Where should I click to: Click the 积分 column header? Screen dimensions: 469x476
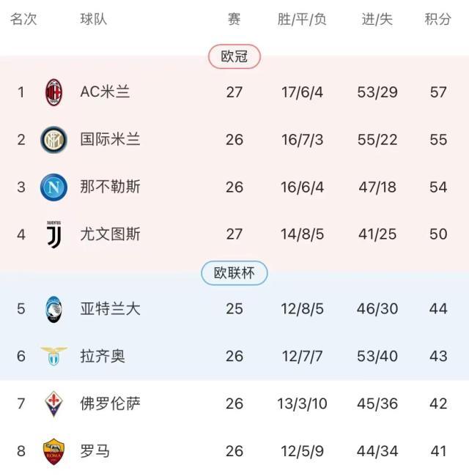tap(437, 20)
